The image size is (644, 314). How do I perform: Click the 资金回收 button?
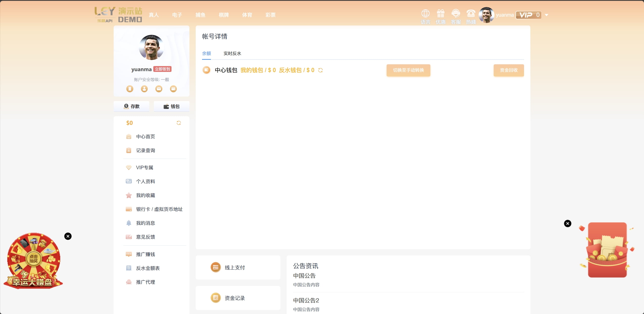(x=508, y=70)
